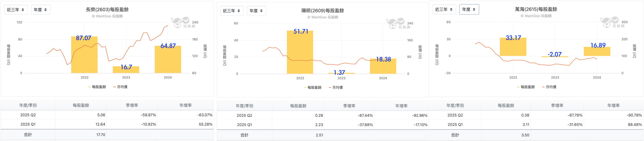Click yearly growth value -17.10%
This screenshot has height=141, width=644.
point(420,125)
